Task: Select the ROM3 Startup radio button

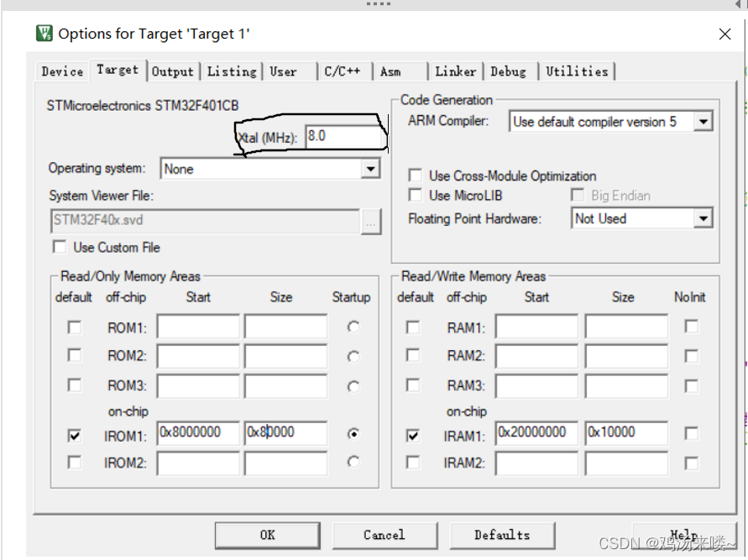Action: tap(353, 386)
